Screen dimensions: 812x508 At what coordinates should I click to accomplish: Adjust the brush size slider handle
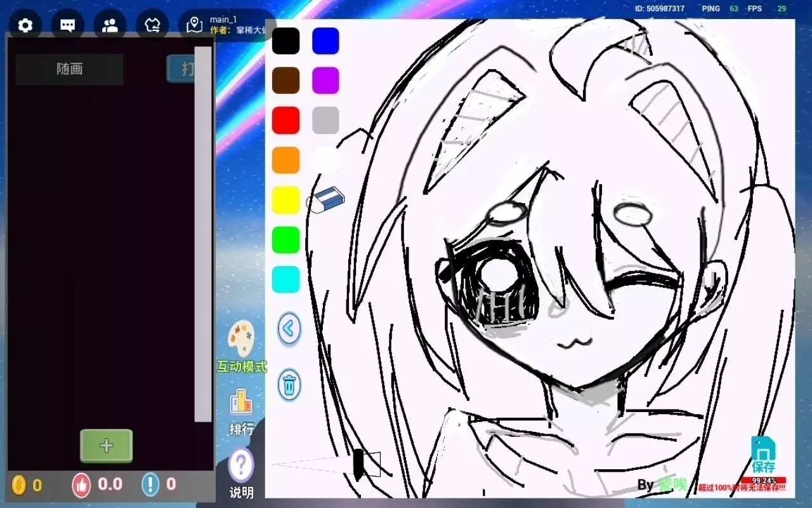point(358,464)
